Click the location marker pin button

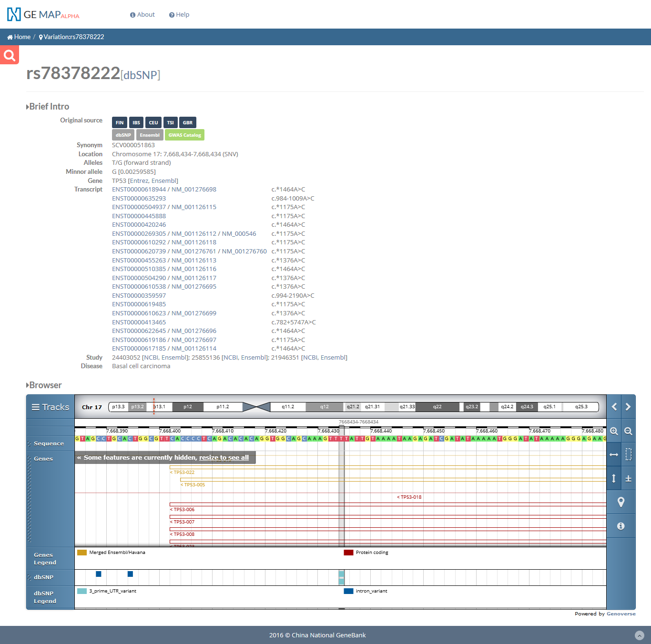[x=621, y=502]
